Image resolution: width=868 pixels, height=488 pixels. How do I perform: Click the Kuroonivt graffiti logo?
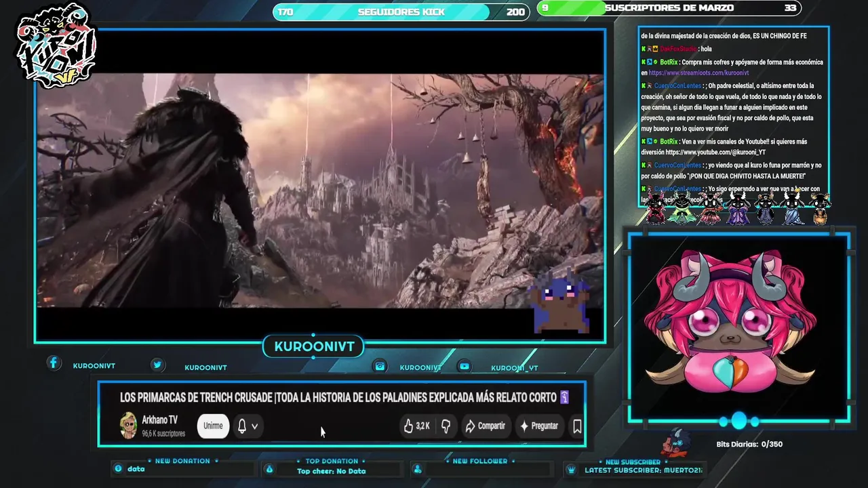56,46
